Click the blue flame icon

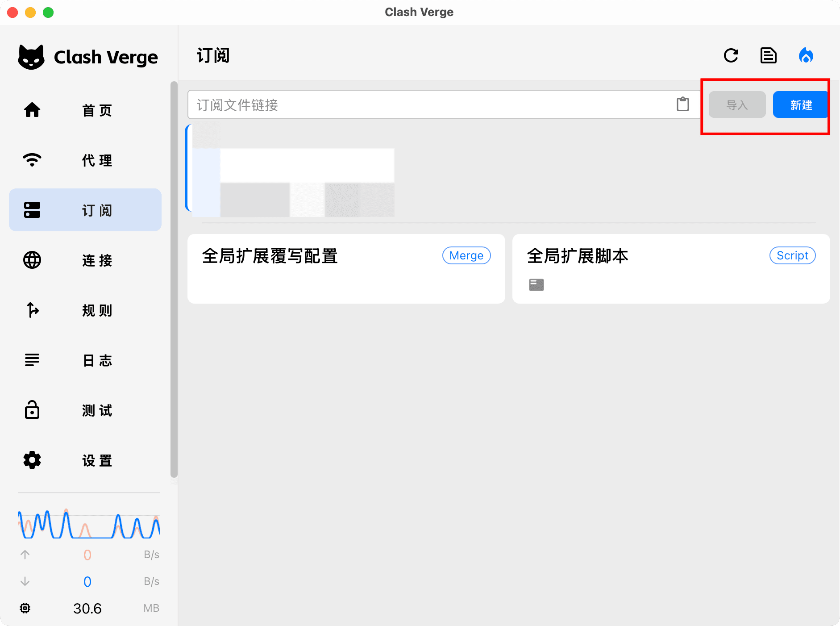click(x=806, y=56)
